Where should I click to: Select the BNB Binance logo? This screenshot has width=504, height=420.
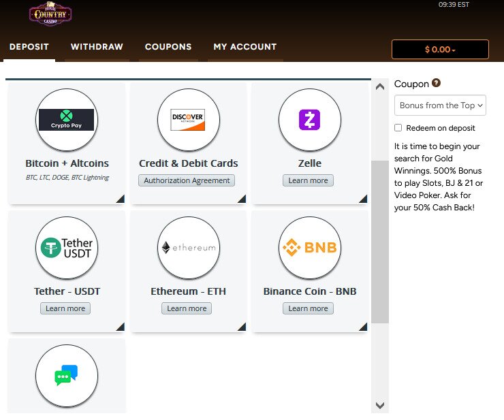309,248
